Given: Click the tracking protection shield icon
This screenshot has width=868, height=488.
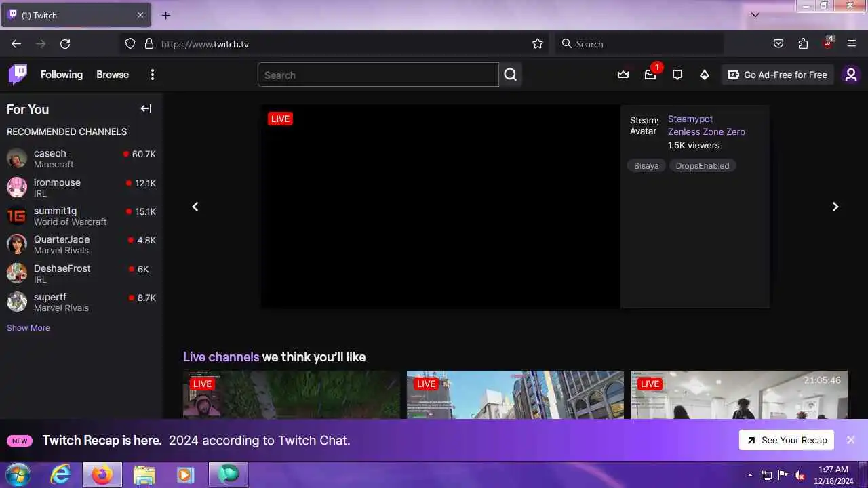Looking at the screenshot, I should (130, 43).
